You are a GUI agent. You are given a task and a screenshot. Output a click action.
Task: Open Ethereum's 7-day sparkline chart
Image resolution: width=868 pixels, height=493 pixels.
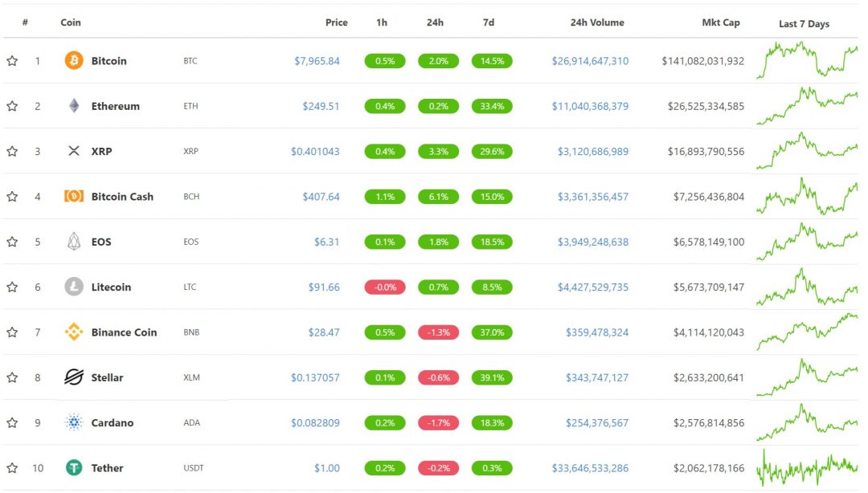tap(807, 105)
